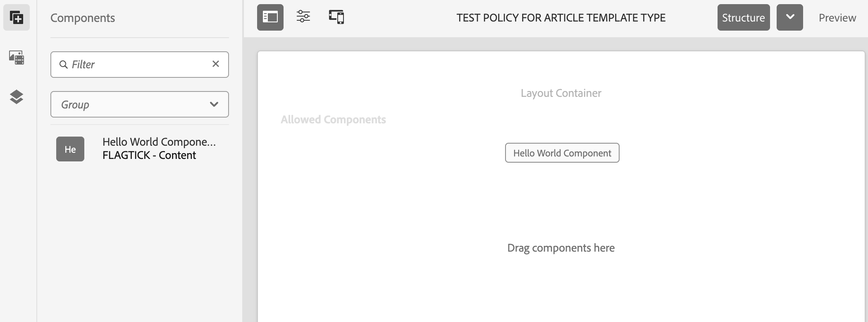Click the Group dropdown chevron arrow

pyautogui.click(x=214, y=104)
